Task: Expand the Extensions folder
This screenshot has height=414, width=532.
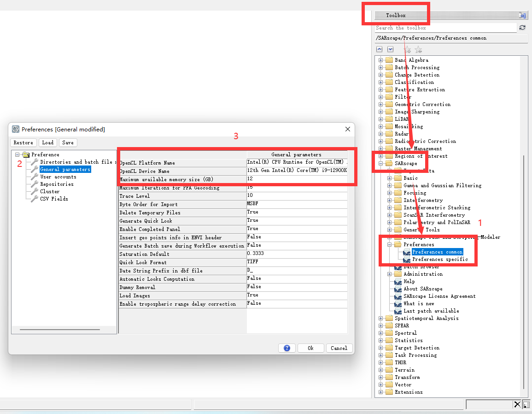Action: (380, 392)
